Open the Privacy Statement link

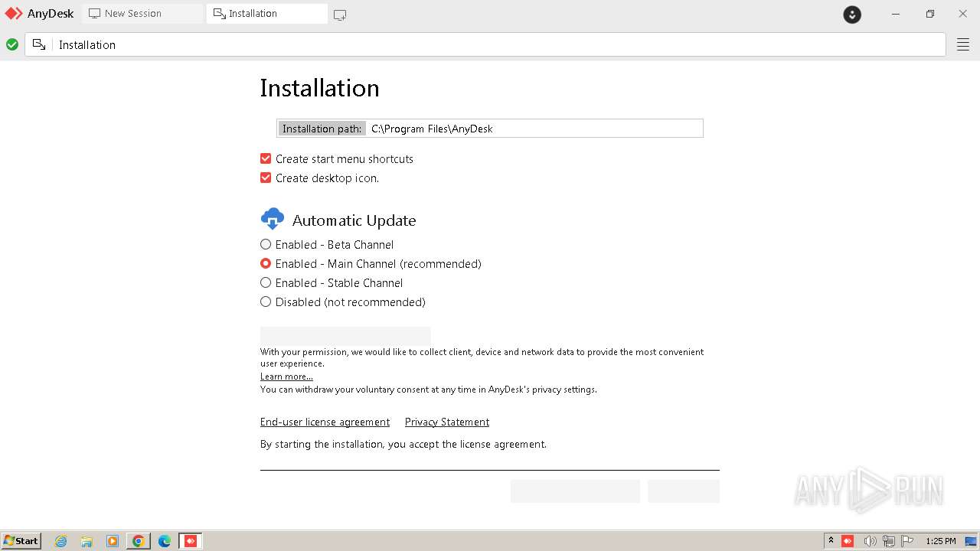pyautogui.click(x=447, y=422)
